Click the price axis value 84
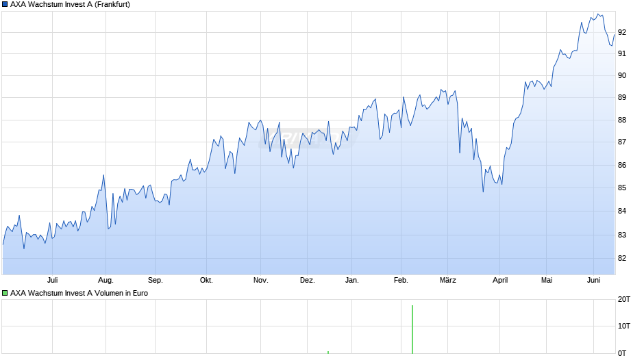Image resolution: width=644 pixels, height=360 pixels. pyautogui.click(x=622, y=211)
